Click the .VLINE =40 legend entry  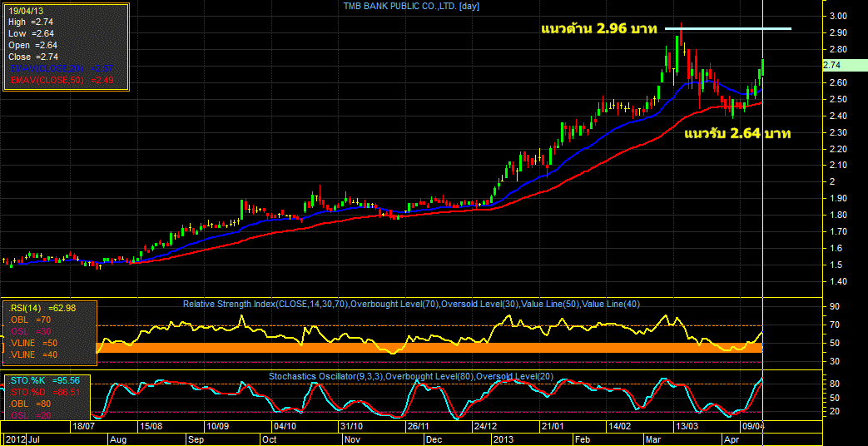pyautogui.click(x=34, y=354)
